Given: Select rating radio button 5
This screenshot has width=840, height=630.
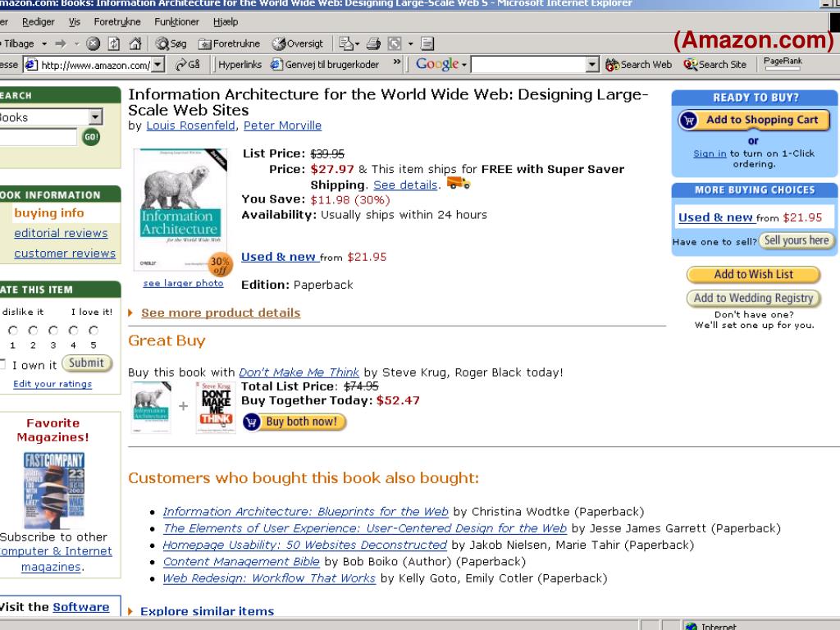Looking at the screenshot, I should pos(94,331).
